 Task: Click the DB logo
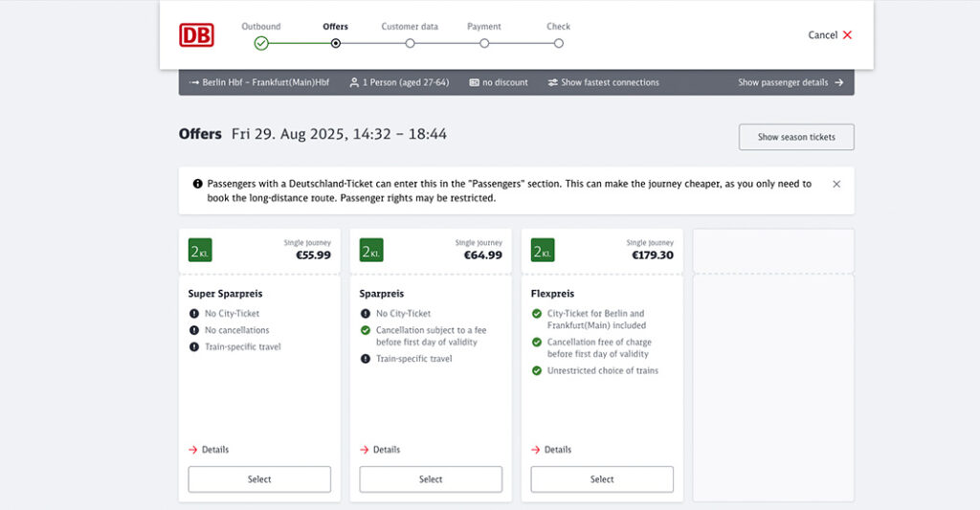point(196,35)
